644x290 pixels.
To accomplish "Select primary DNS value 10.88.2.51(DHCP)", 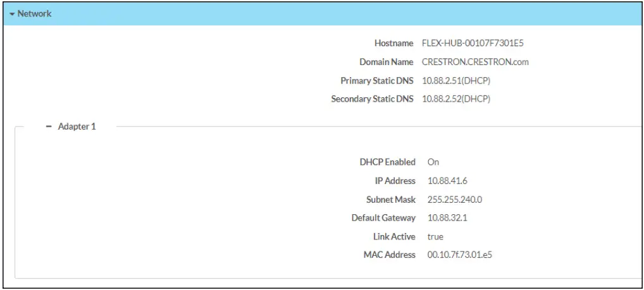I will pyautogui.click(x=456, y=81).
